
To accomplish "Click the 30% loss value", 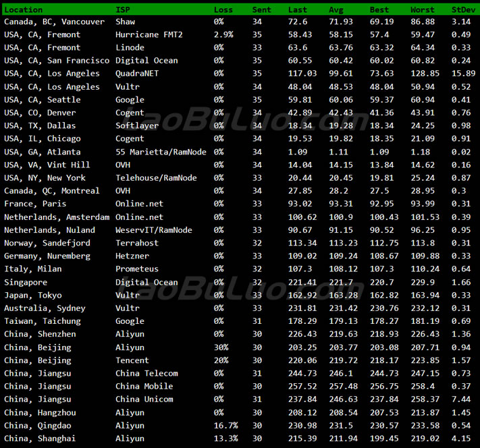I will point(221,347).
